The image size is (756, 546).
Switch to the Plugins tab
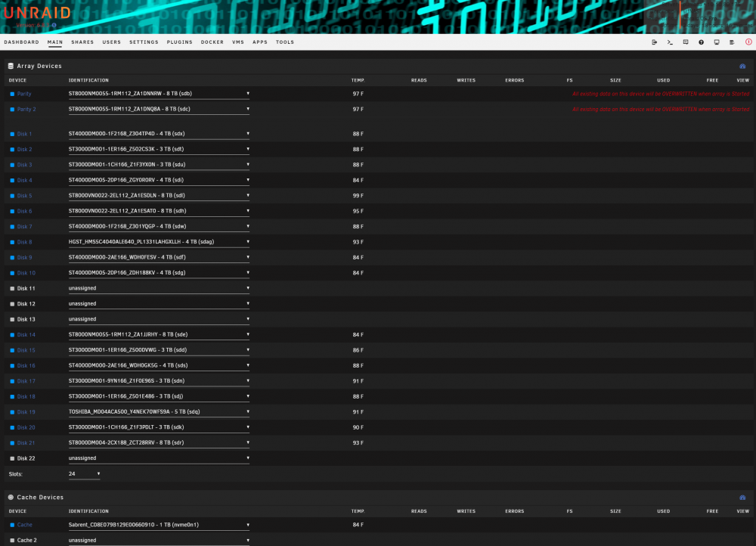[x=179, y=42]
